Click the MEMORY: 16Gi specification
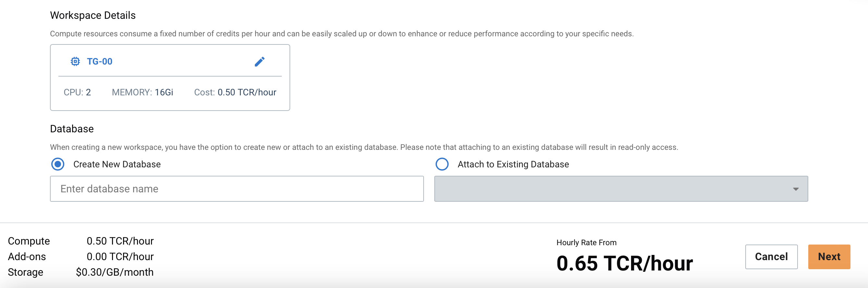The image size is (868, 288). [142, 92]
